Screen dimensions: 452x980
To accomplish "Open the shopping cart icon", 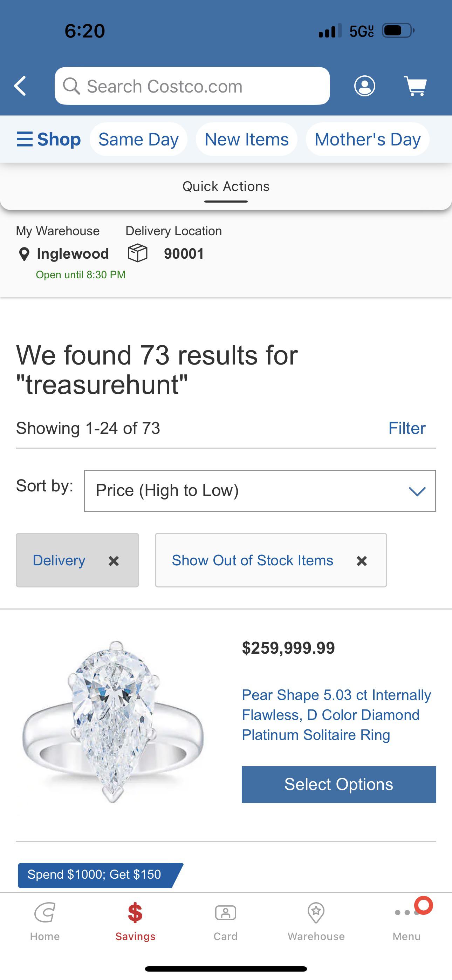I will point(416,86).
